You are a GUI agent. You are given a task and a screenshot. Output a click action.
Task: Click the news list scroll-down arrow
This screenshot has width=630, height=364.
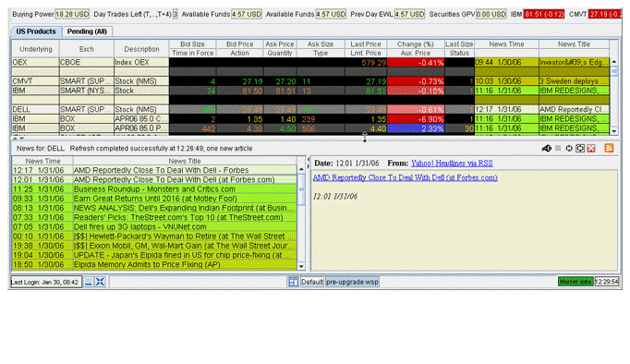301,266
